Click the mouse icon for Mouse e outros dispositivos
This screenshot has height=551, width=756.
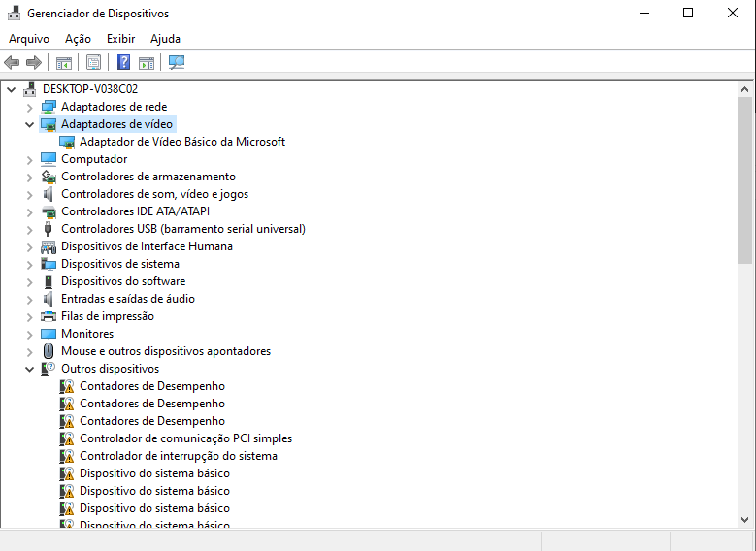click(49, 351)
